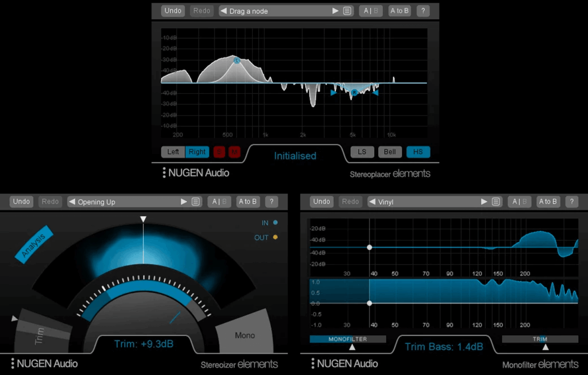Click Undo in the Monofilter plugin
The width and height of the screenshot is (588, 375).
point(322,202)
